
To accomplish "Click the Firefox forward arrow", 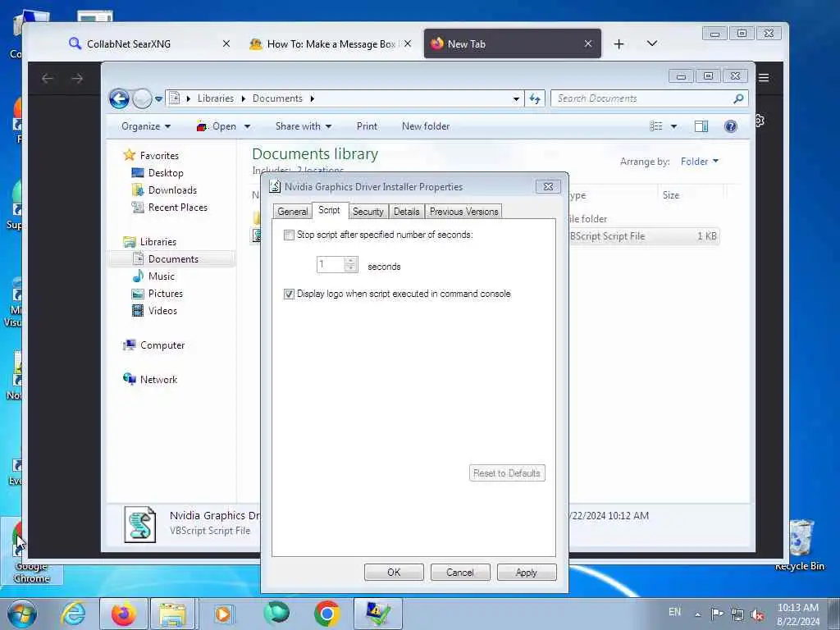I will coord(77,79).
